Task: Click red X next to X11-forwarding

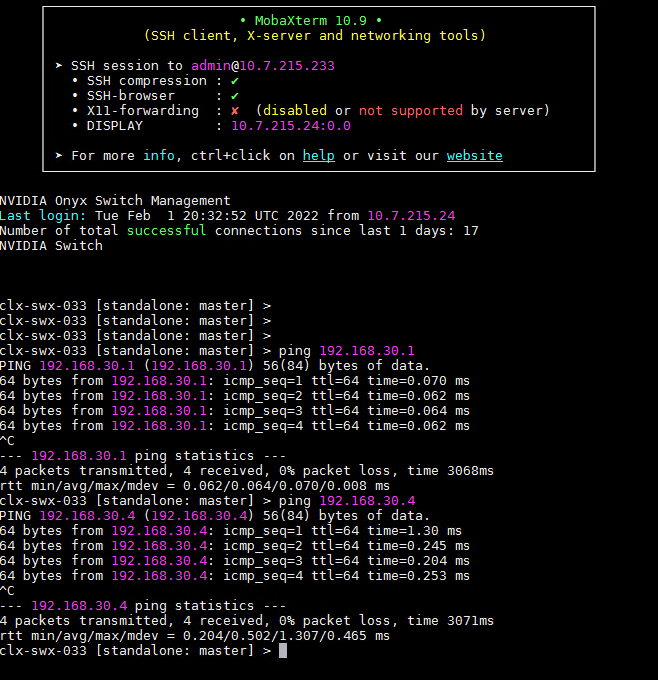Action: tap(235, 111)
